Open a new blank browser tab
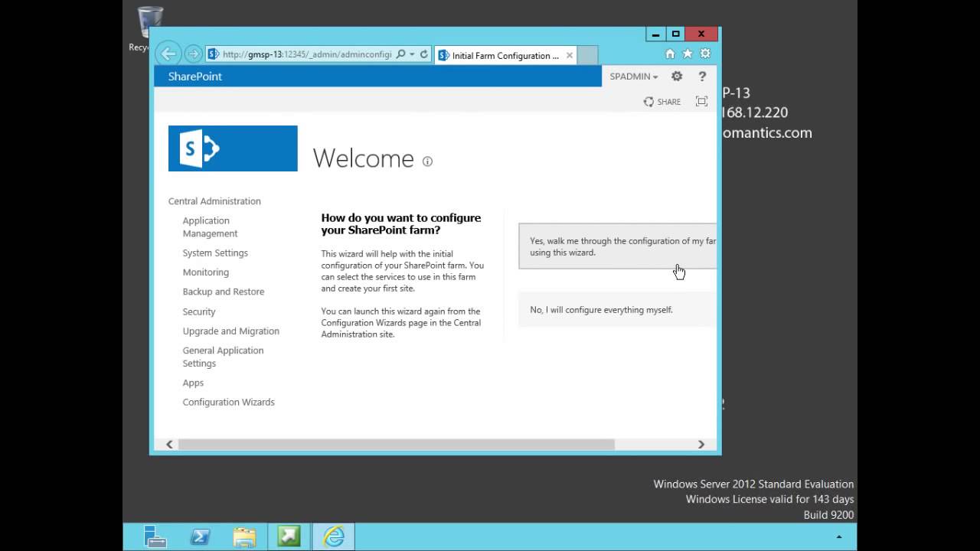This screenshot has width=980, height=551. [587, 55]
